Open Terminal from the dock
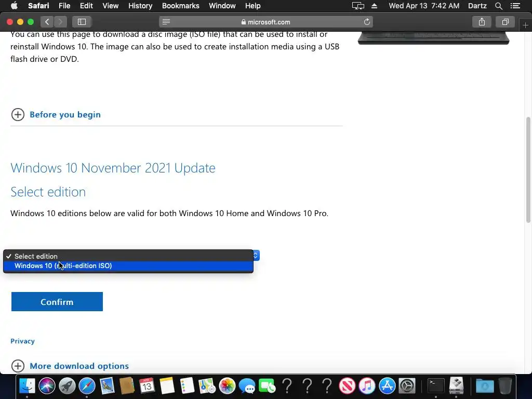The height and width of the screenshot is (399, 532). tap(436, 386)
